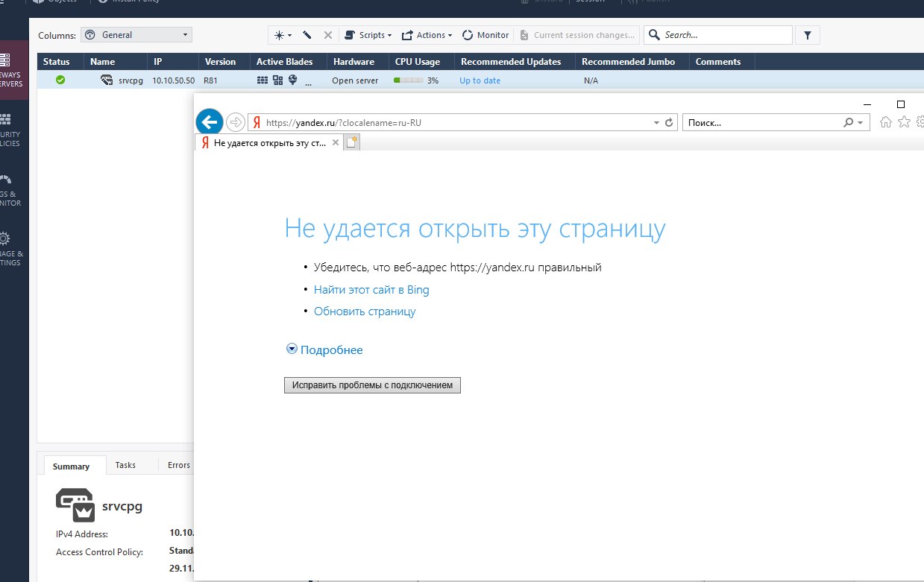Click the browser Home icon

886,121
